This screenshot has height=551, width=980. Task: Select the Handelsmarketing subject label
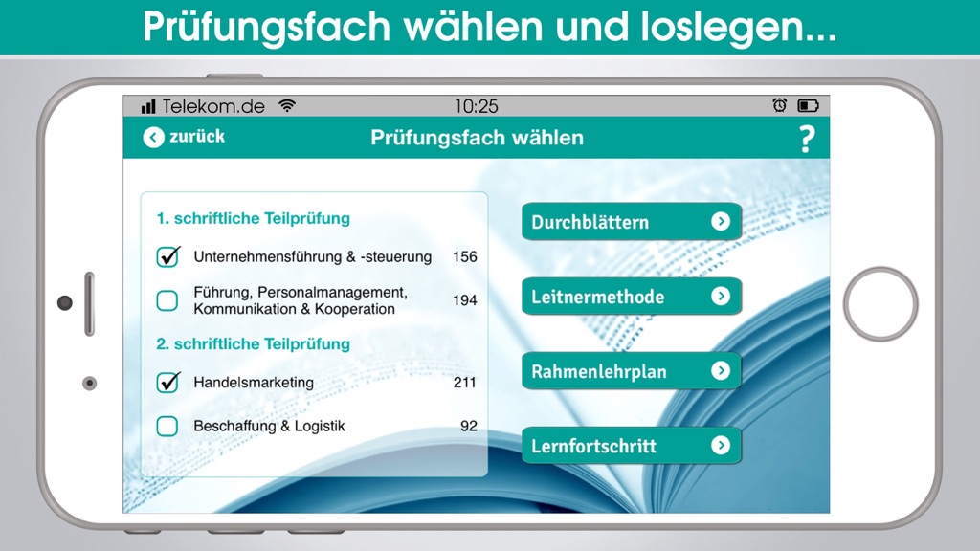254,383
